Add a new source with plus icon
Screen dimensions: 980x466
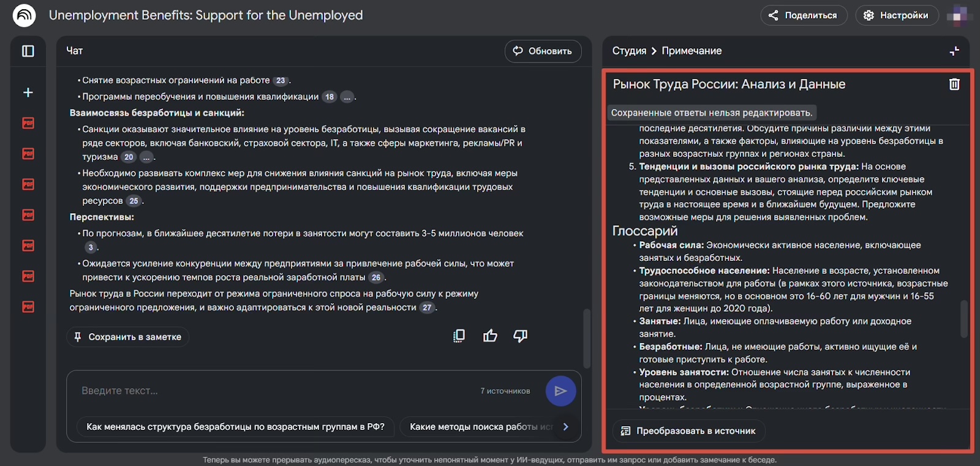tap(28, 92)
